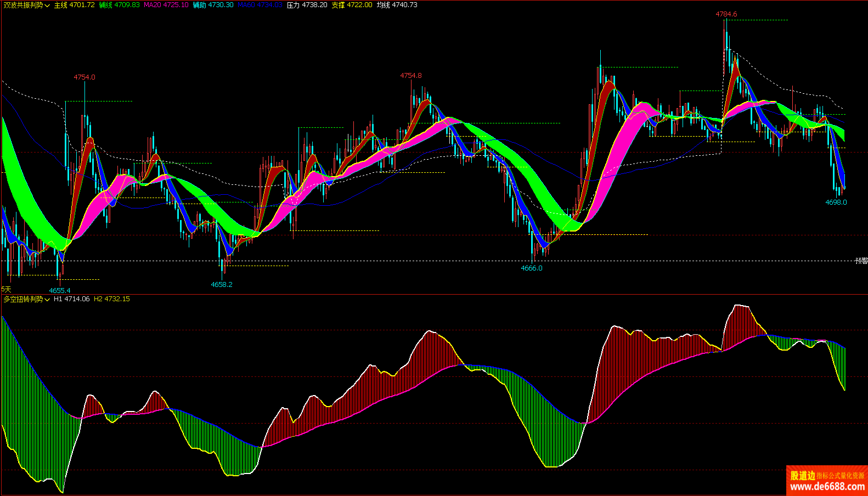Open the 双波共振判势 indicator dropdown
The image size is (868, 496).
26,5
